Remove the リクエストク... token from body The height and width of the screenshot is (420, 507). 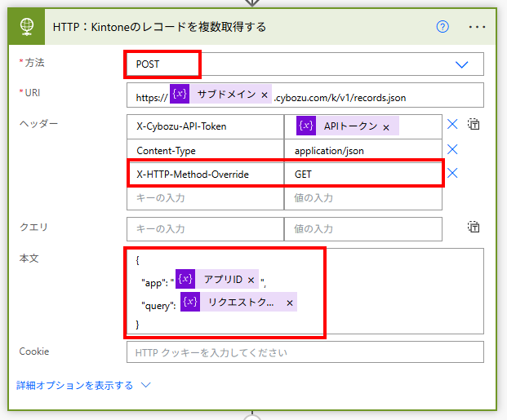290,303
